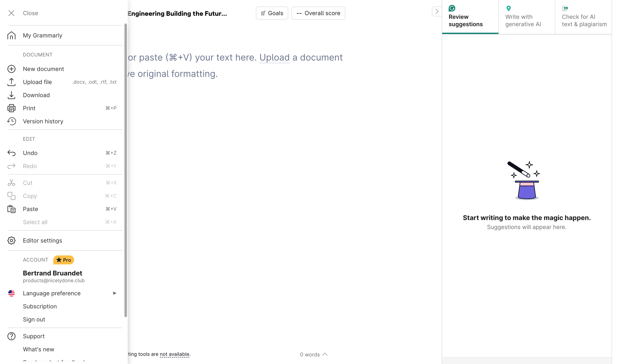This screenshot has width=619, height=364.
Task: Switch to Check for AI text & plagiarism tab
Action: (x=583, y=17)
